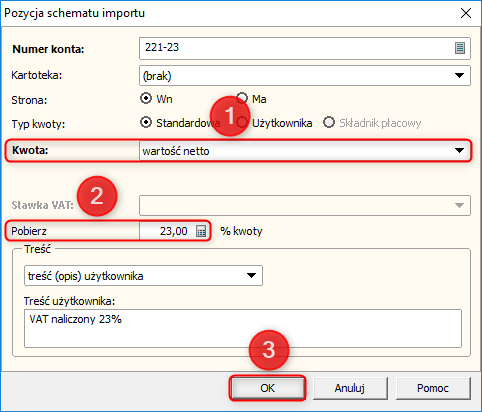Close the Pozycja schematu importu dialog
Viewport: 482px width, 412px height.
pos(466,13)
